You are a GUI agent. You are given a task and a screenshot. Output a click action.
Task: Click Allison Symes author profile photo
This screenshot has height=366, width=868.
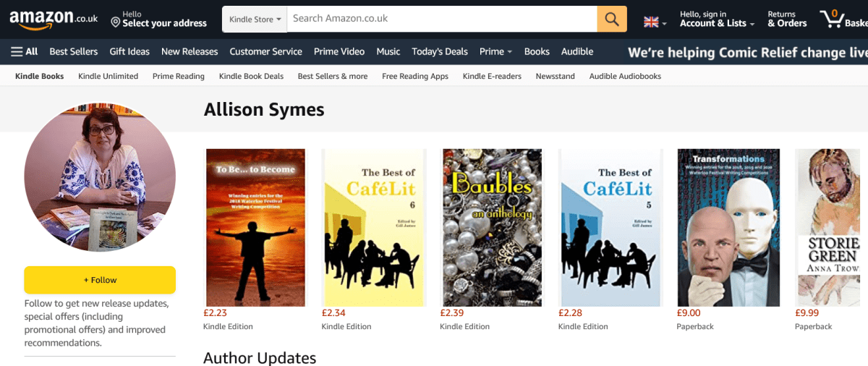[100, 176]
